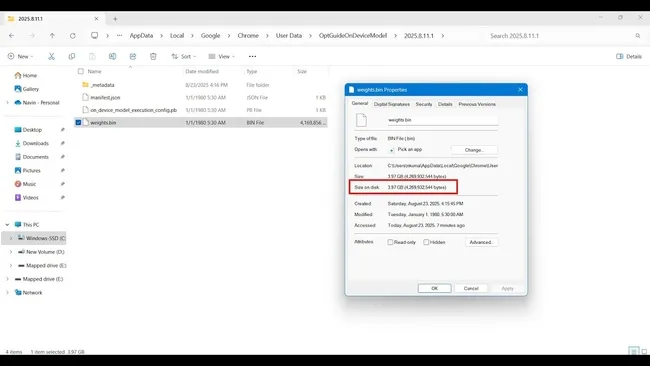Screen dimensions: 650x366
Task: Open Downloads in quick access
Action: tap(32, 143)
